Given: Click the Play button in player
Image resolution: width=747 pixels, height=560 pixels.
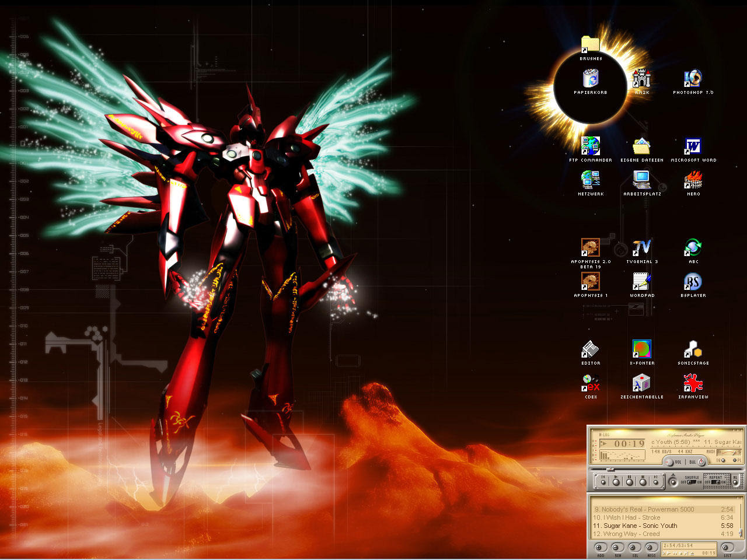Looking at the screenshot, I should click(x=616, y=482).
